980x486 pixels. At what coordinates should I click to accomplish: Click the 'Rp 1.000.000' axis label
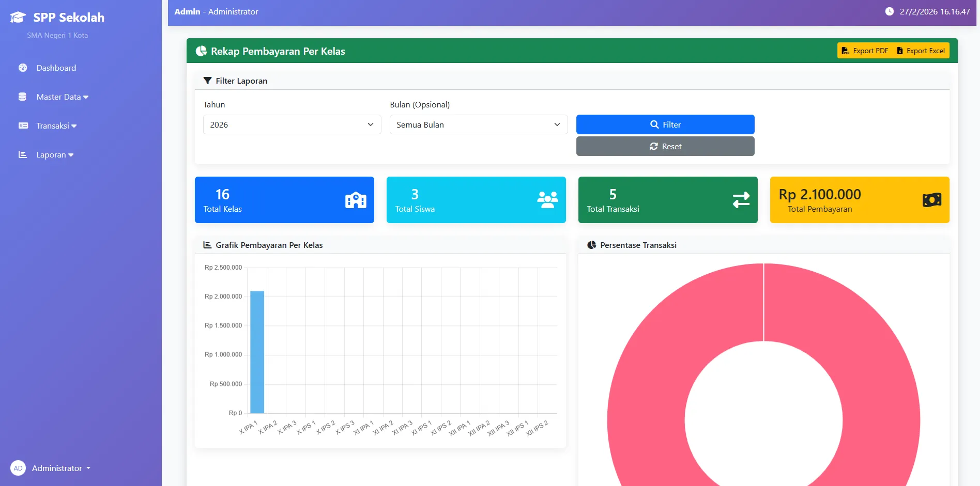pos(223,355)
